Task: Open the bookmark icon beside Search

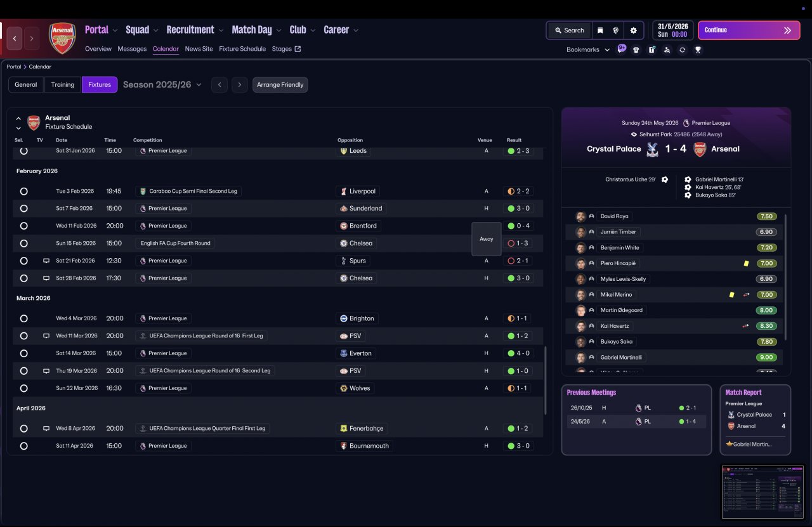Action: pos(600,30)
